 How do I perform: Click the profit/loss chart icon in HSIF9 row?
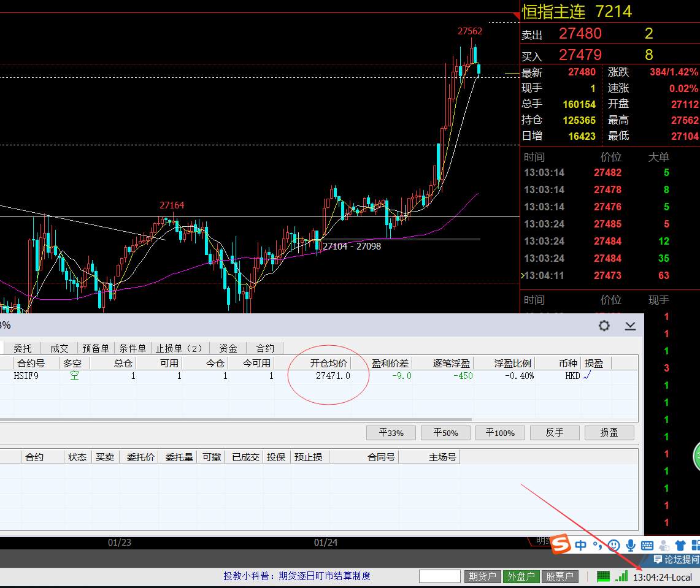coord(587,376)
